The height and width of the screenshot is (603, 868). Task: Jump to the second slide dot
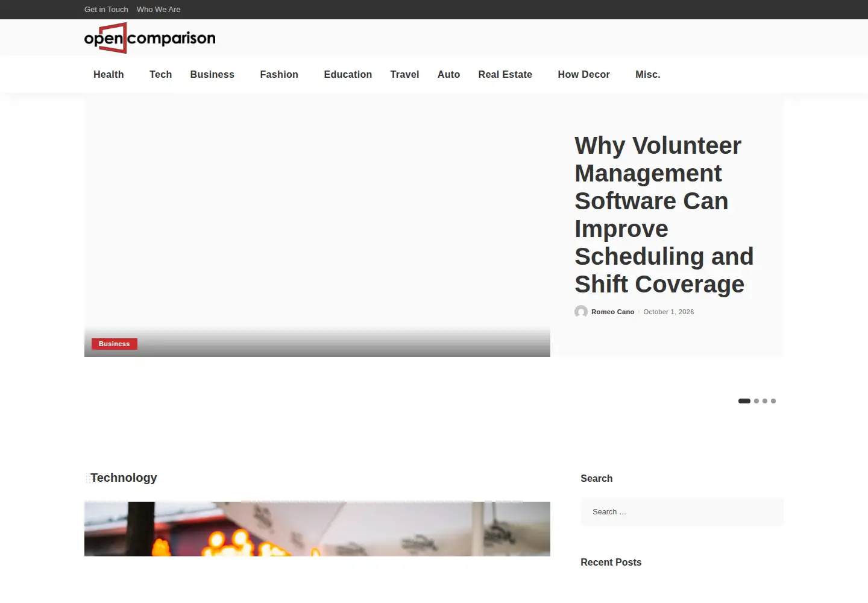pos(756,401)
